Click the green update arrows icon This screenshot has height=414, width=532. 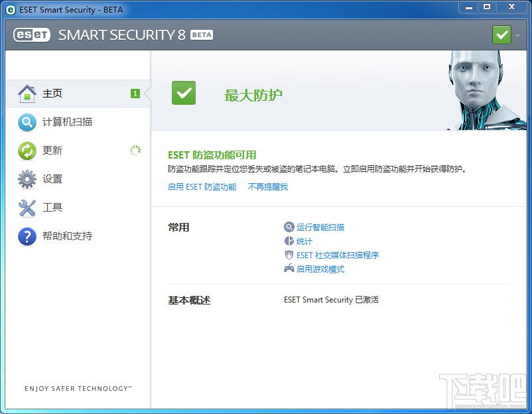click(x=27, y=151)
